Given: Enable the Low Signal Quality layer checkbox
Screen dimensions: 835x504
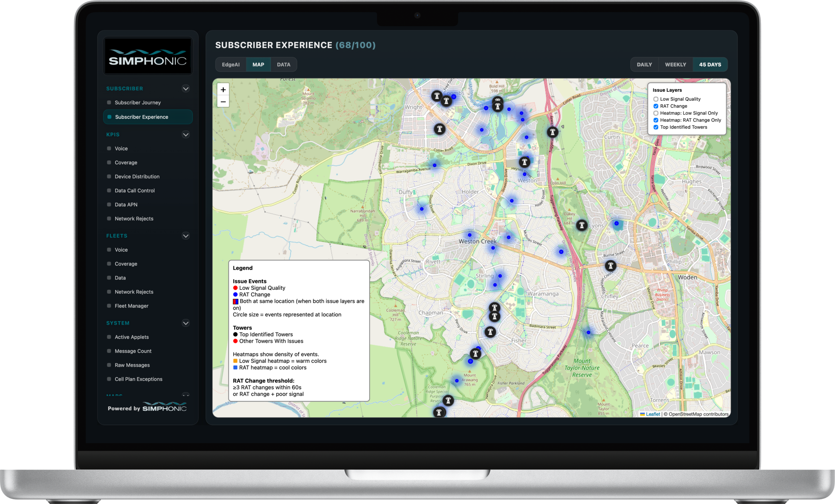Looking at the screenshot, I should pyautogui.click(x=656, y=99).
